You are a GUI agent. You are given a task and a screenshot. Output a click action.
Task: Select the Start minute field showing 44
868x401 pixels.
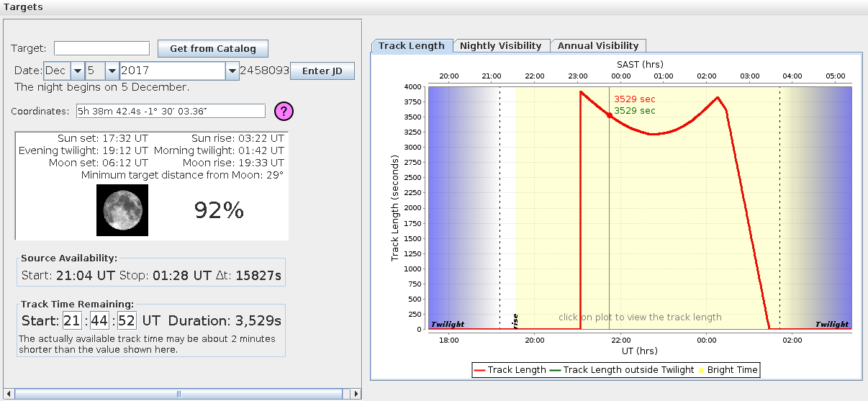(x=99, y=320)
